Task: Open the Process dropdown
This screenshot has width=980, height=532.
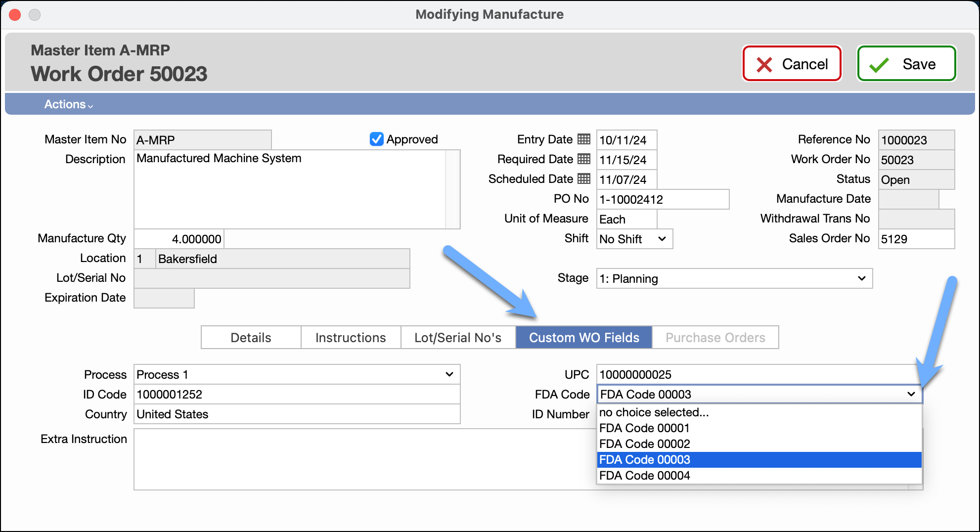Action: 297,374
